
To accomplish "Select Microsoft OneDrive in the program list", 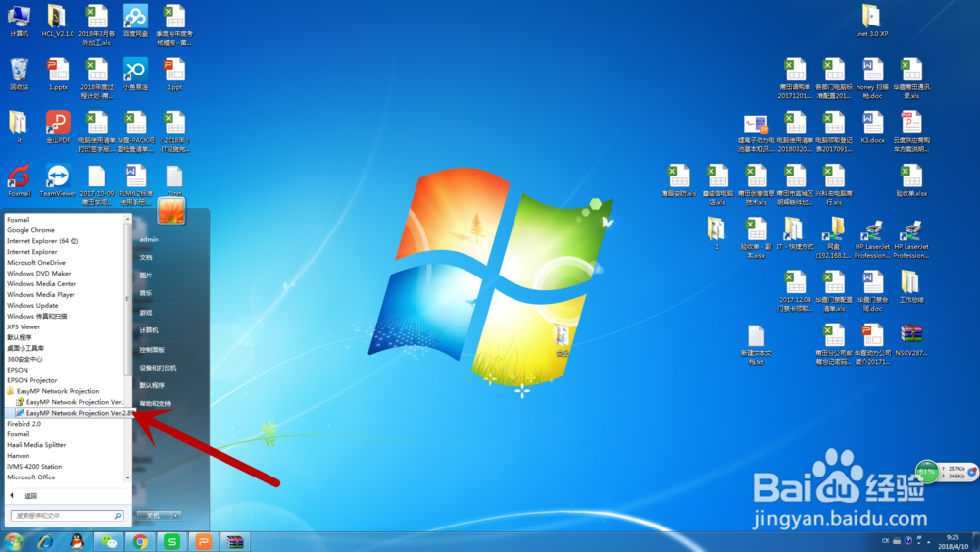I will click(x=35, y=263).
